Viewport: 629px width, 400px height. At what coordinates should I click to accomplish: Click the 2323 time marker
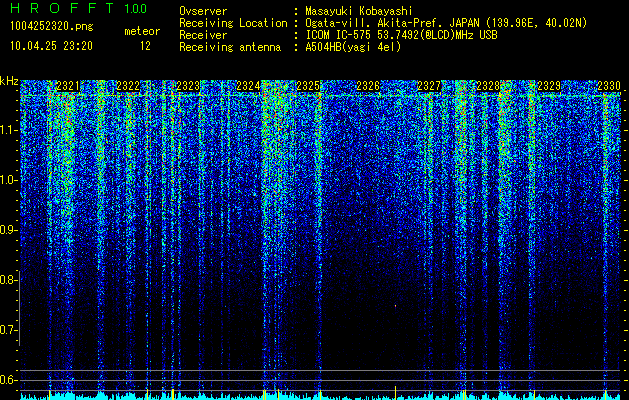coord(188,86)
